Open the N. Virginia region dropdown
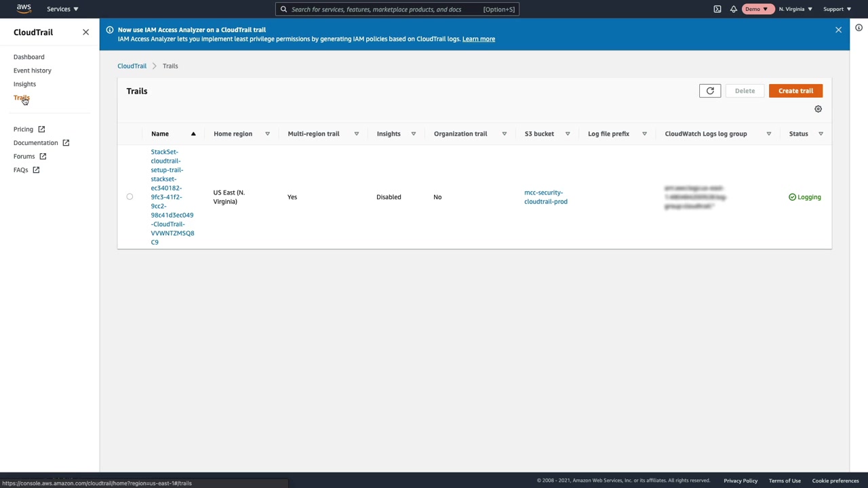 tap(795, 9)
